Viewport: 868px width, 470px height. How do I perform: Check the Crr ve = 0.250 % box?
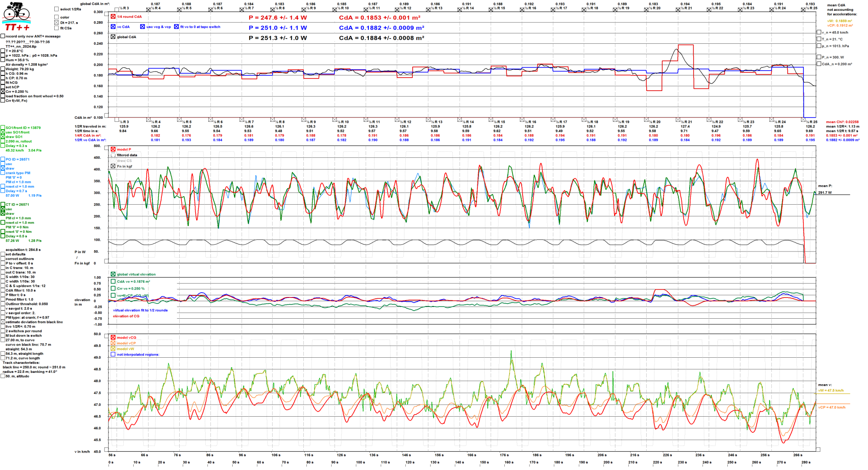[113, 289]
